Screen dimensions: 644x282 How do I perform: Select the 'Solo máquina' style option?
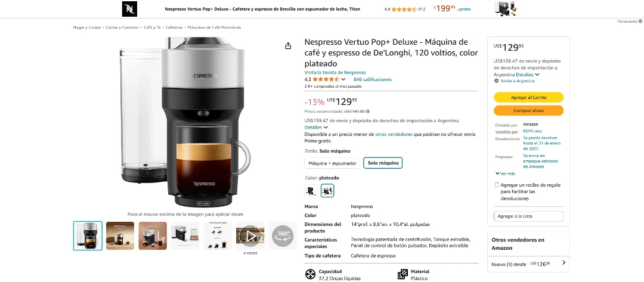383,163
